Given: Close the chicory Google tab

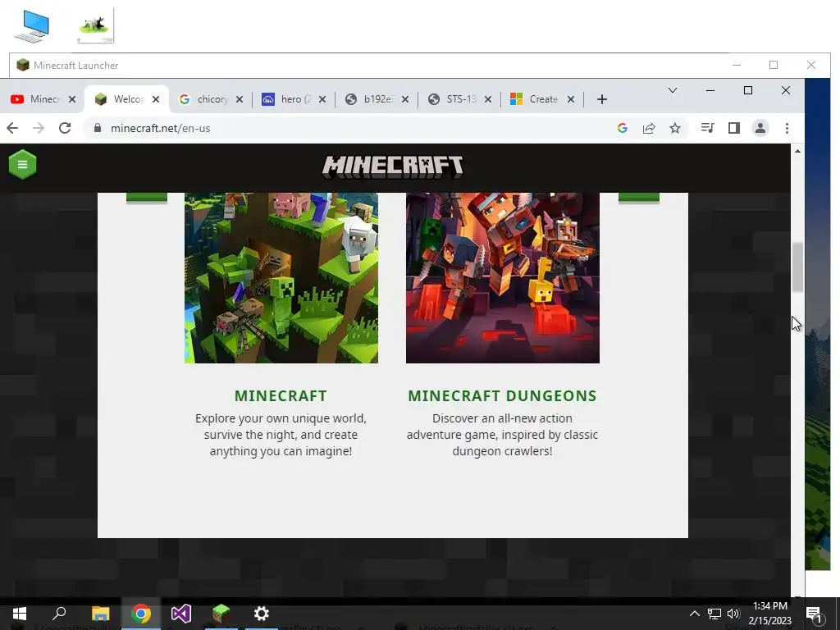Looking at the screenshot, I should pyautogui.click(x=240, y=99).
